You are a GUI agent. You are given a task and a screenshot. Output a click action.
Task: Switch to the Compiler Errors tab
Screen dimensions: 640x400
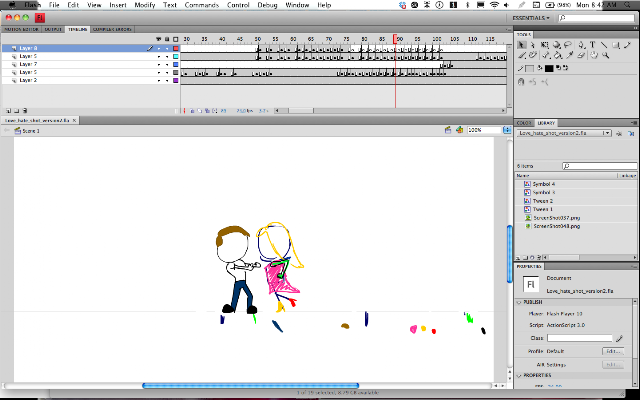tap(112, 29)
